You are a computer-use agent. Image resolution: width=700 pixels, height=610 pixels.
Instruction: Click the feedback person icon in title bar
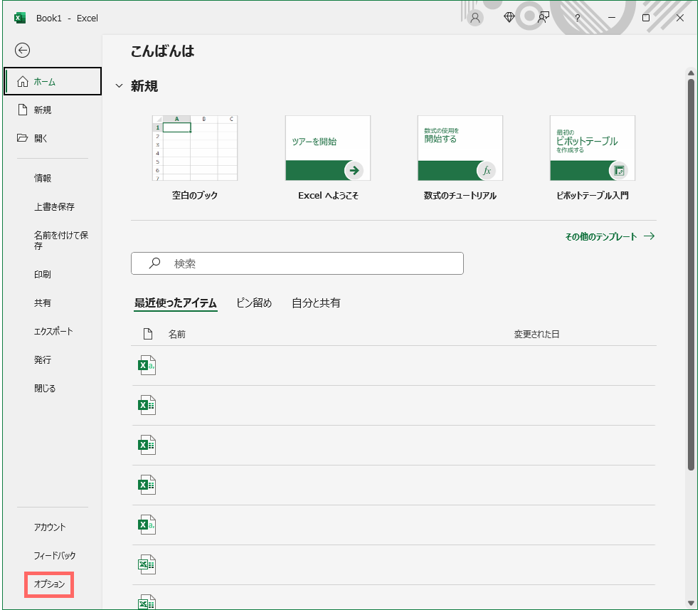tap(543, 17)
